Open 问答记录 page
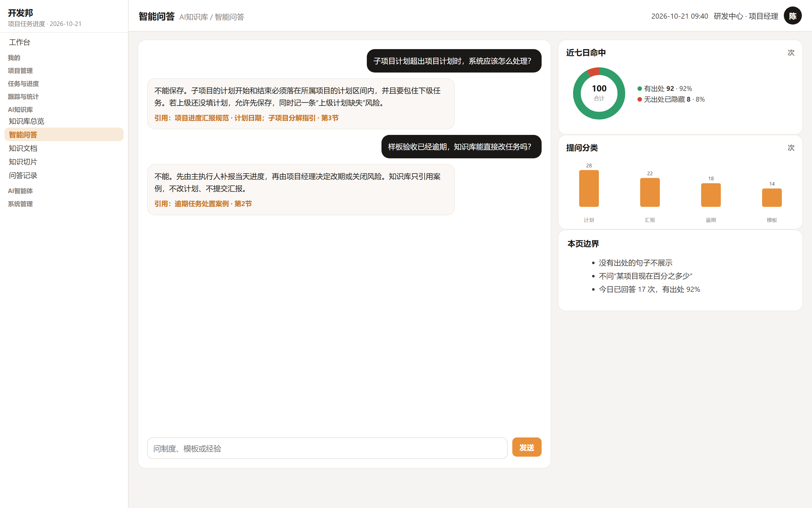Viewport: 812px width, 508px height. point(64,175)
